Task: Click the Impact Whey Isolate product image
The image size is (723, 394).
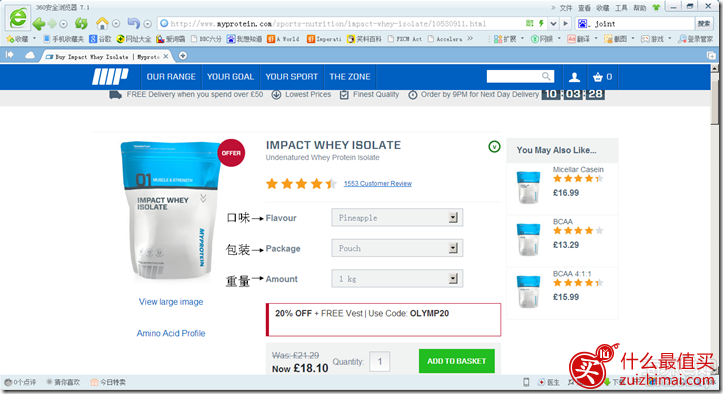Action: [170, 211]
